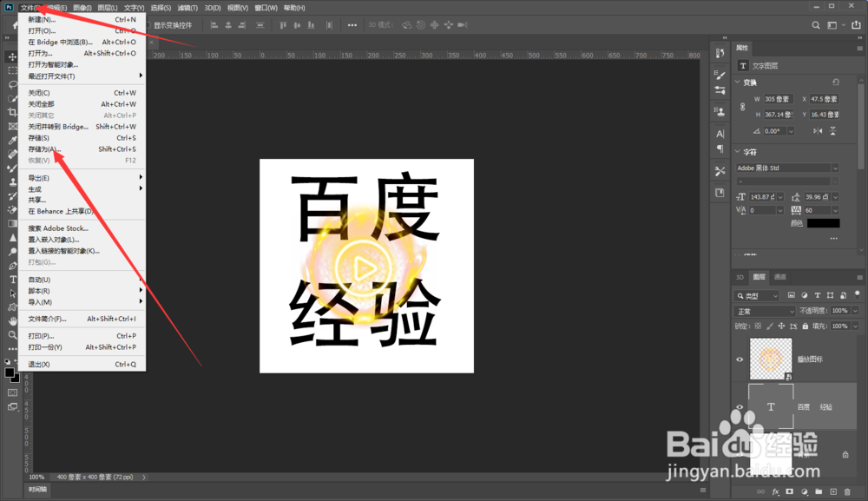Image resolution: width=868 pixels, height=501 pixels.
Task: Select the Lasso tool
Action: coord(12,85)
